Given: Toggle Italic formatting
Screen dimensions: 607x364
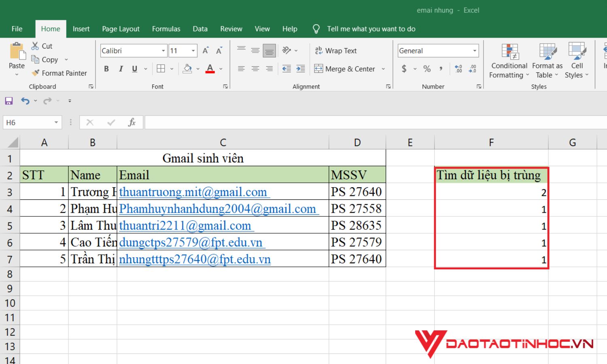Looking at the screenshot, I should point(121,69).
